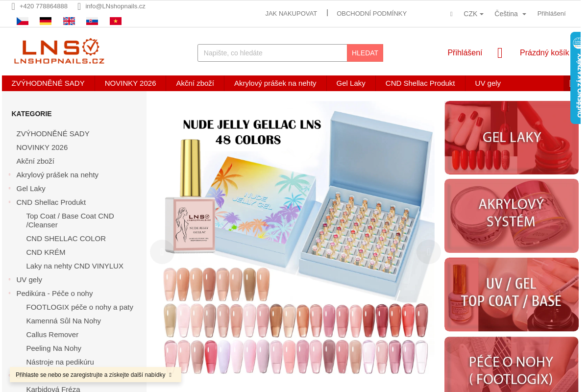Select Akční zboží in sidebar categories
The image size is (588, 392).
[x=35, y=161]
